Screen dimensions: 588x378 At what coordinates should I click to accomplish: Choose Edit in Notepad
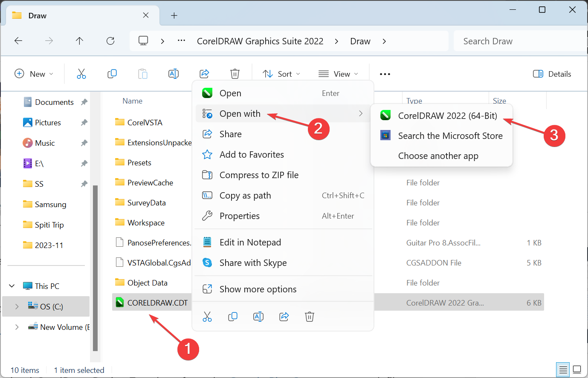(x=283, y=242)
